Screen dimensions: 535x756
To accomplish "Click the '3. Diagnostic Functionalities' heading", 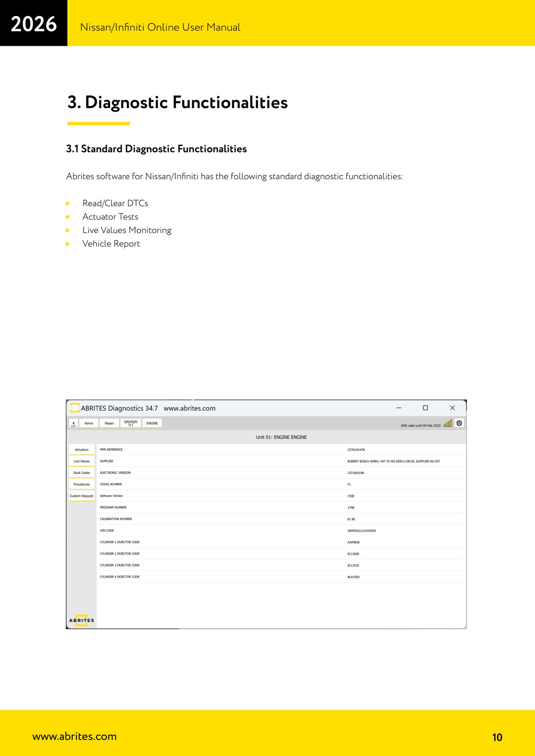I will point(178,102).
